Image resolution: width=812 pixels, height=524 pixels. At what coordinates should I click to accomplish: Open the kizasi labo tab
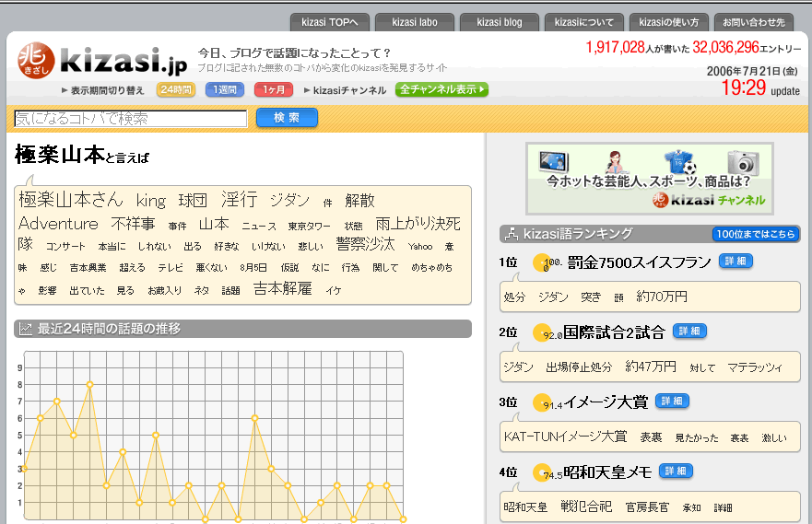415,22
